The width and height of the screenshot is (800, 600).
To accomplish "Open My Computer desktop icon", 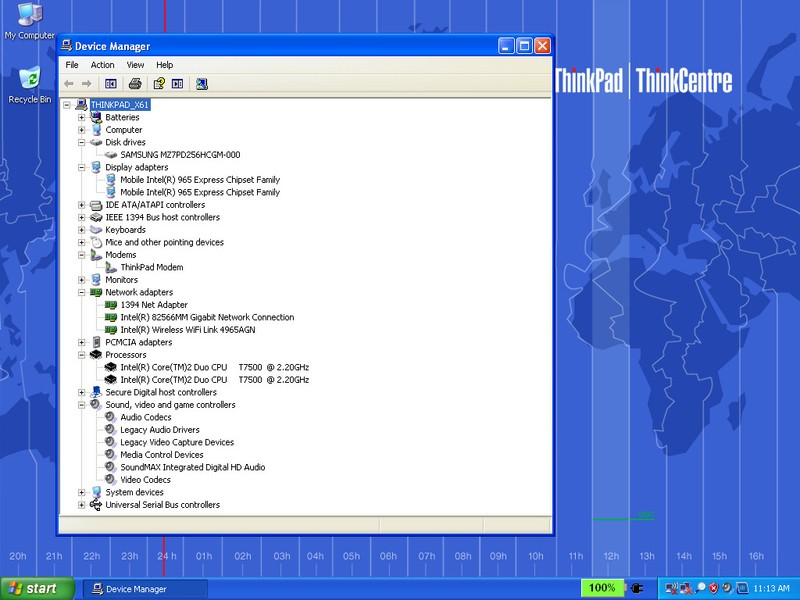I will coord(30,14).
